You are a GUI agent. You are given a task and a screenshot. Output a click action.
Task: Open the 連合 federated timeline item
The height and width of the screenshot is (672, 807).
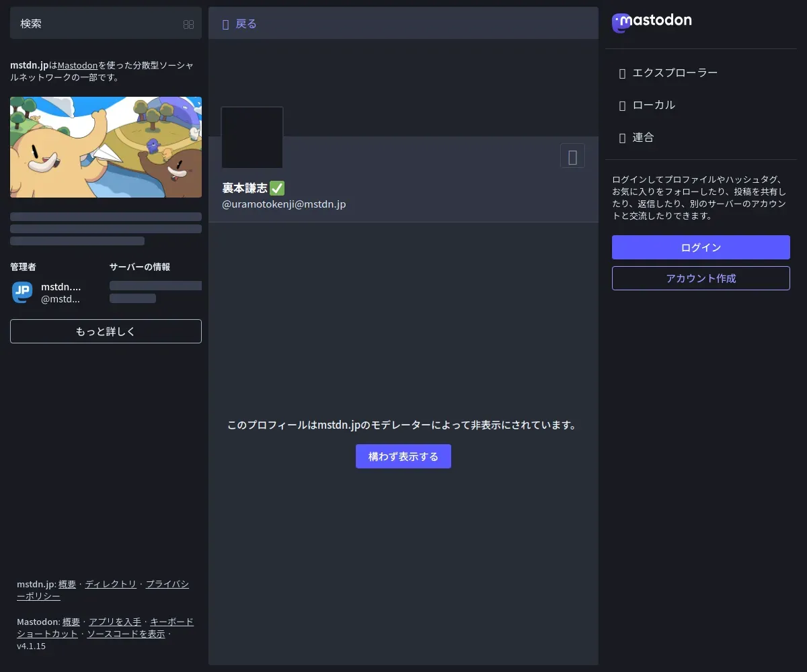pyautogui.click(x=701, y=137)
